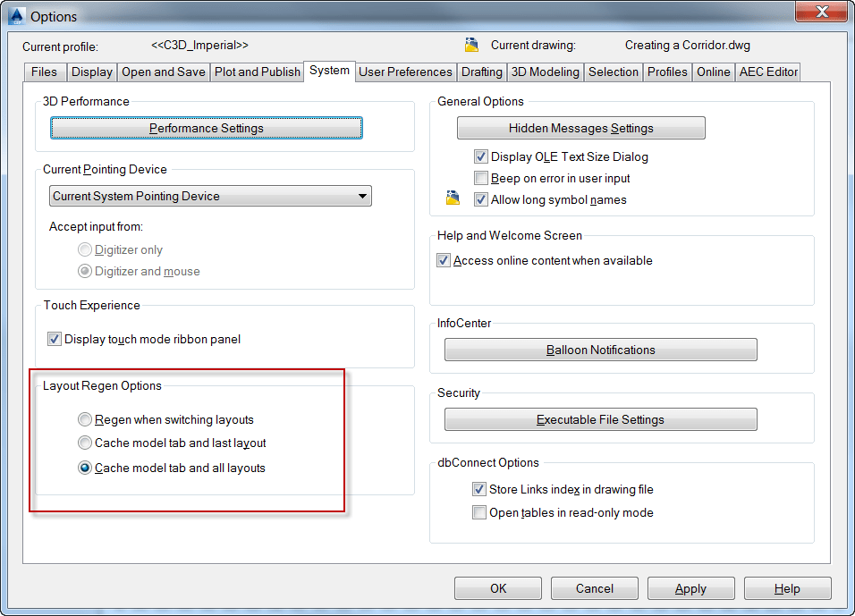Screen dimensions: 855x616
Task: Uncheck Display OLE Text Size Dialog
Action: pos(482,156)
